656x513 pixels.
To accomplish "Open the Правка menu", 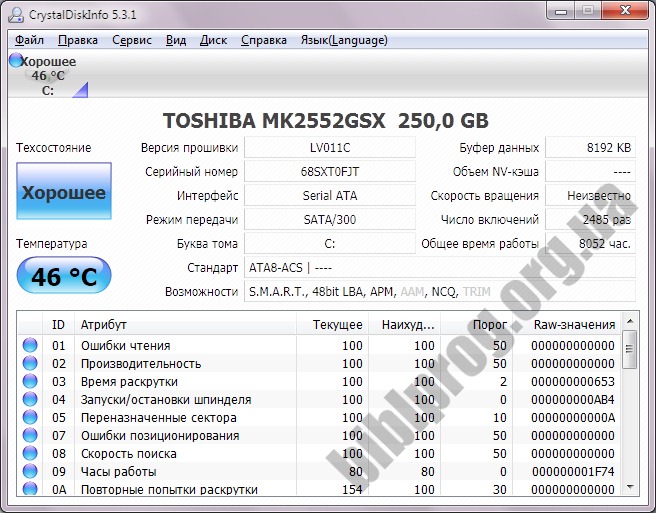I will [x=78, y=40].
